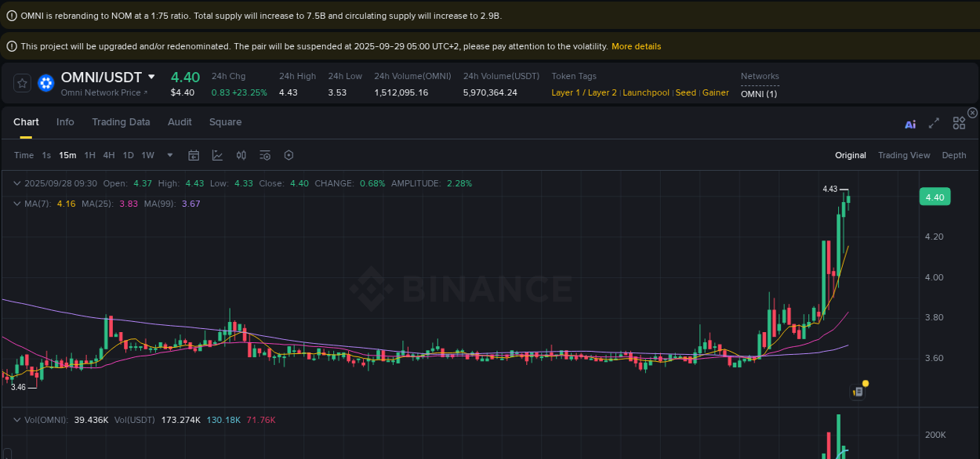The width and height of the screenshot is (980, 459).
Task: Open the Launchpool token tag
Action: (645, 92)
